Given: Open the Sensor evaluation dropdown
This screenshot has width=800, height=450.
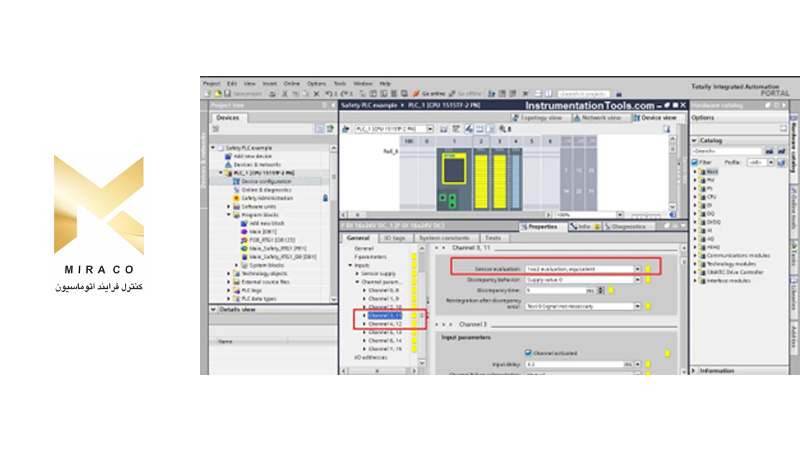Looking at the screenshot, I should point(636,268).
